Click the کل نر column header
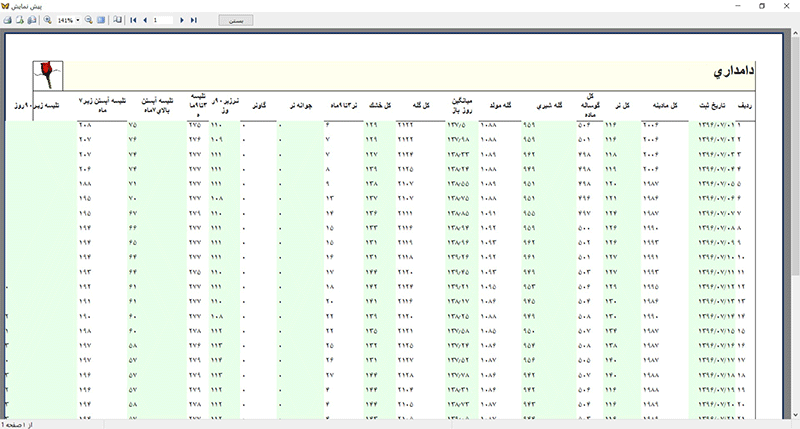800x429 pixels. (622, 106)
